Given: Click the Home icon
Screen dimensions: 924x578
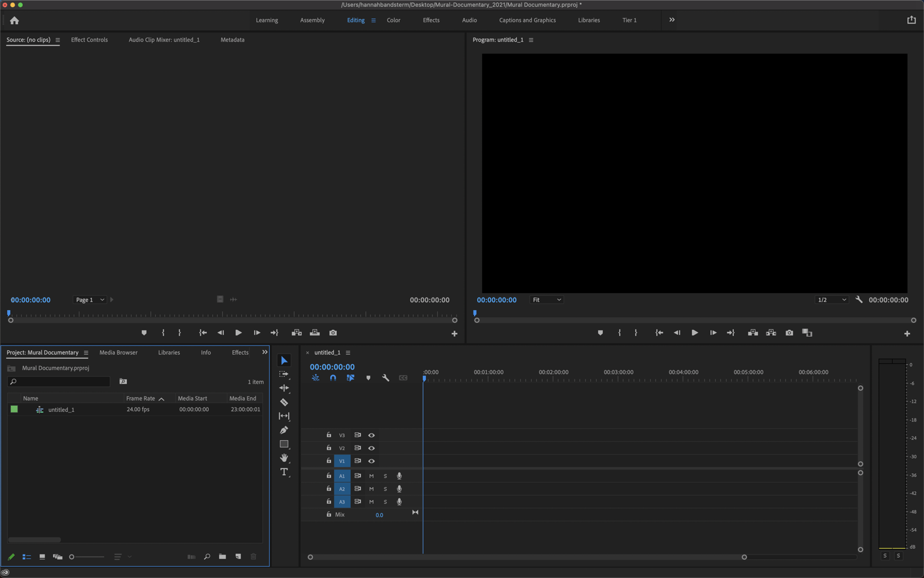Looking at the screenshot, I should pos(14,20).
